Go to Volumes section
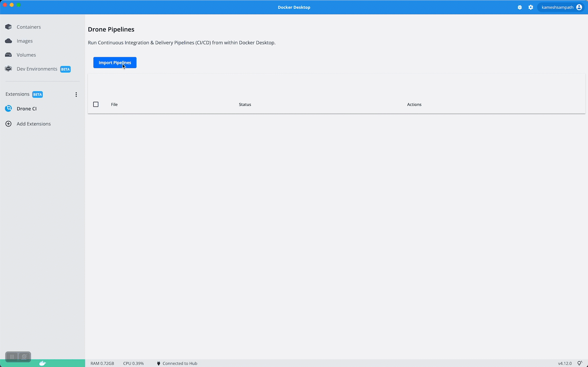588x367 pixels. 26,55
